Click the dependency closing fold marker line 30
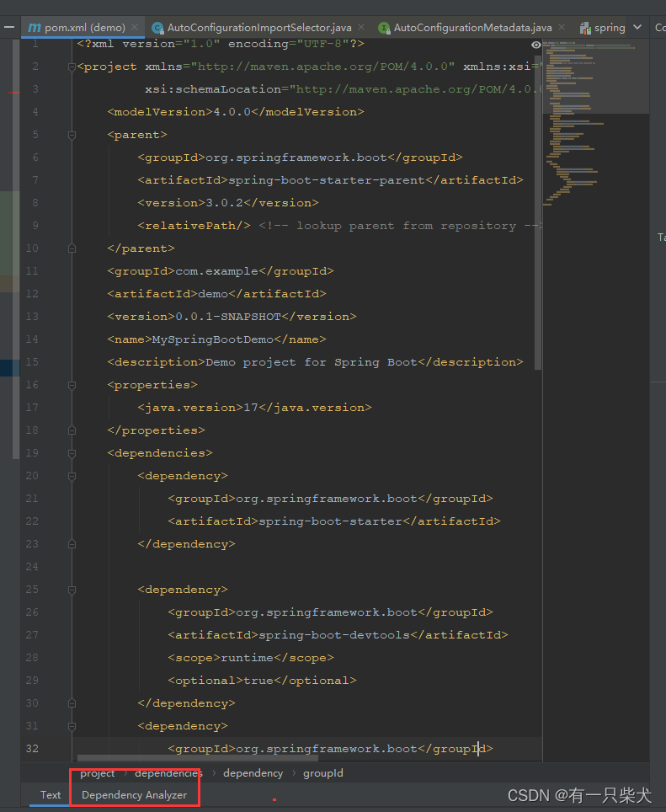This screenshot has width=666, height=812. [x=72, y=703]
